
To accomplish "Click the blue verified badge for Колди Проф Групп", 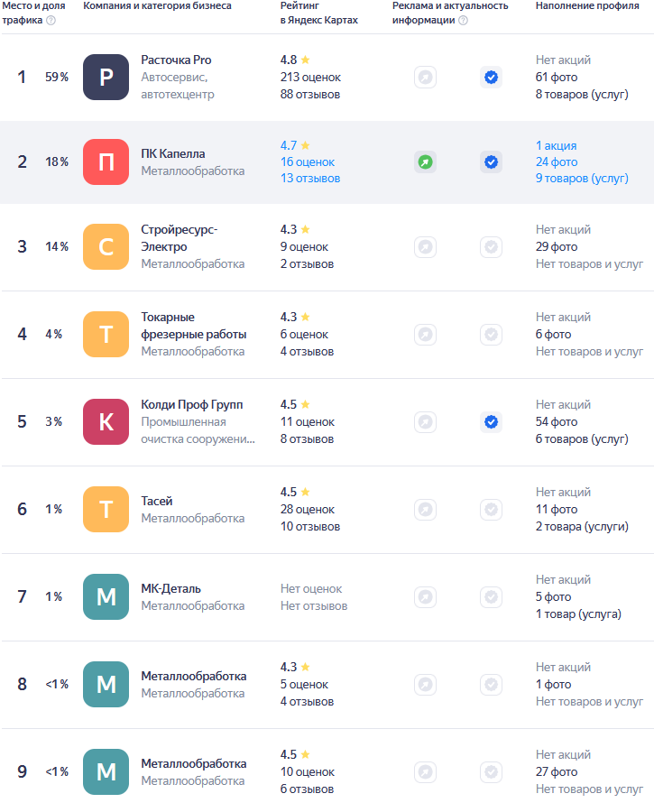I will tap(491, 421).
